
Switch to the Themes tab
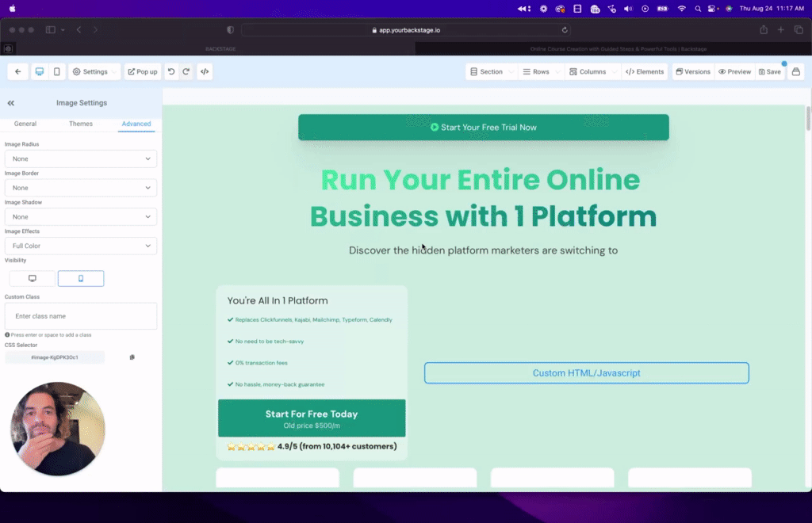point(80,124)
